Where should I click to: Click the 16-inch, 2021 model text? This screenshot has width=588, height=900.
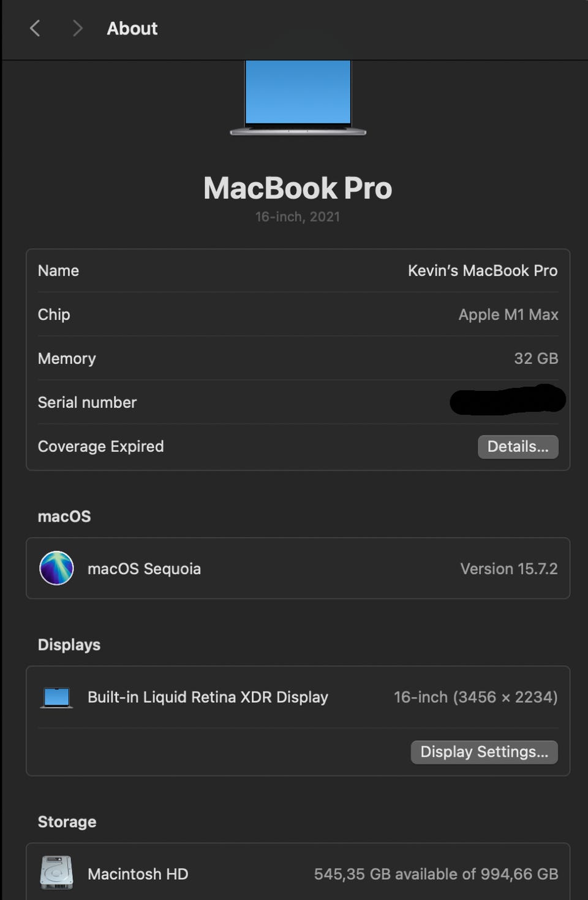[298, 217]
